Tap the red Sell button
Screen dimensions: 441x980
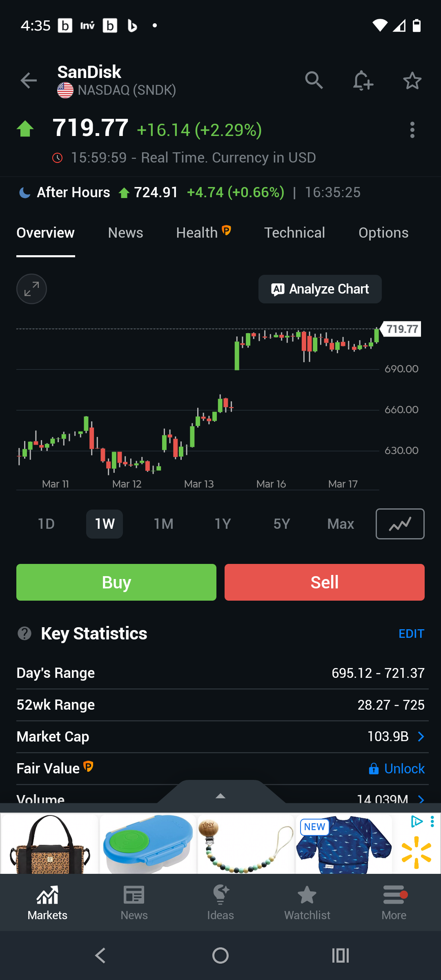click(325, 582)
